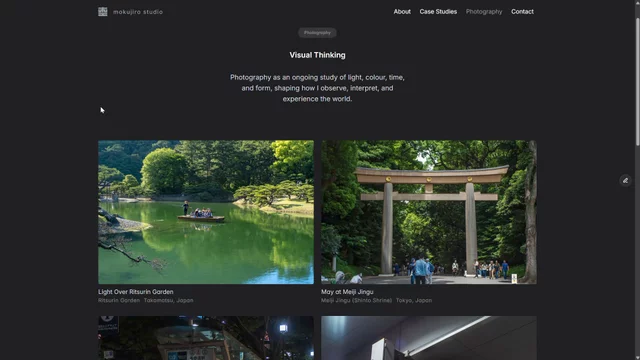Click the mokujiro studio brand name
This screenshot has width=640, height=360.
[x=138, y=12]
